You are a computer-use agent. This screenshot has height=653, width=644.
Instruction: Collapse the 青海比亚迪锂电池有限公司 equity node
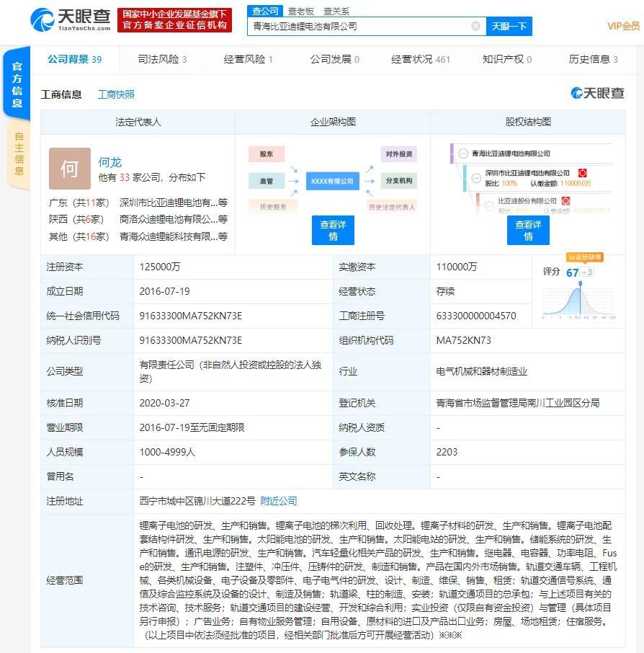click(463, 154)
